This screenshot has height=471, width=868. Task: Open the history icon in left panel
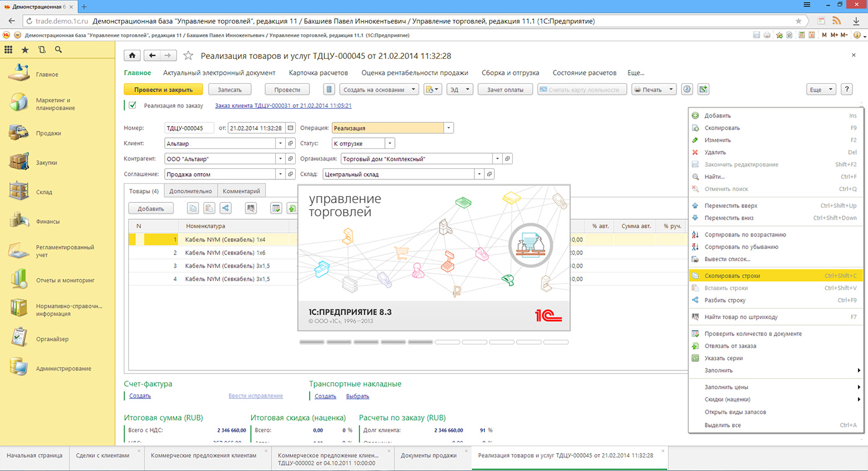[42, 50]
